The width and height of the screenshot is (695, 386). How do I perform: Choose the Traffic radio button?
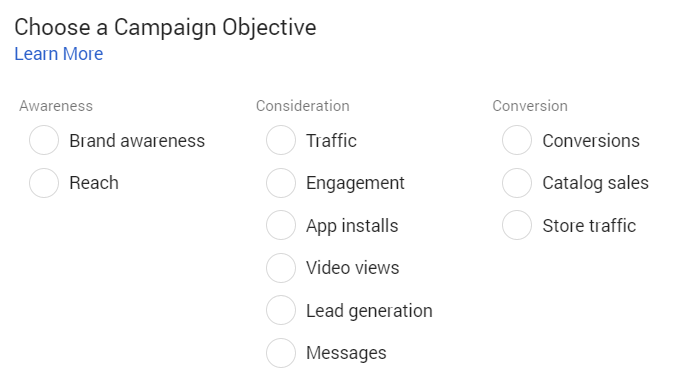(x=281, y=140)
